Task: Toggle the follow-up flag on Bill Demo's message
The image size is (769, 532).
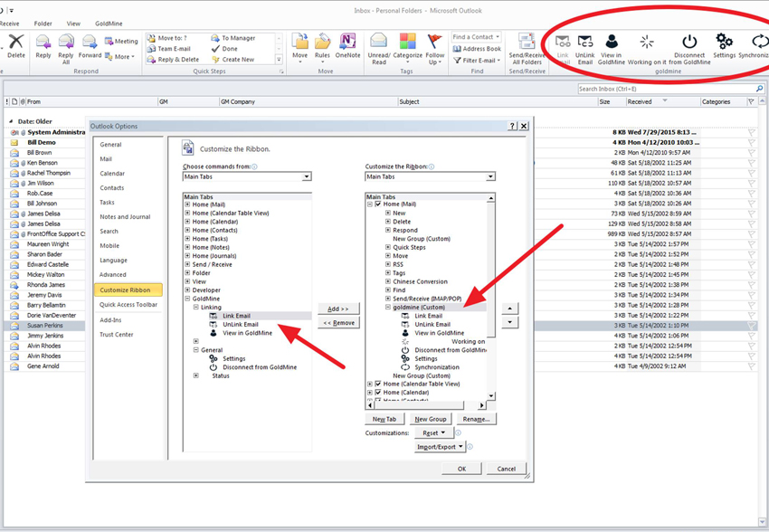Action: coord(751,142)
